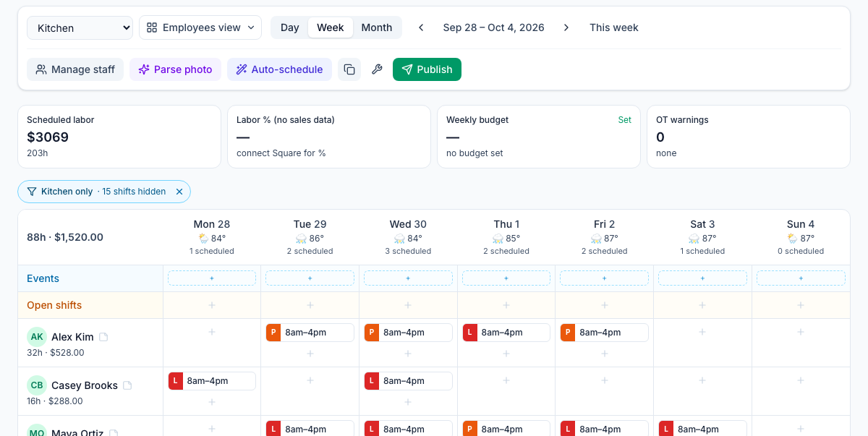
Task: Go to previous week arrow
Action: [421, 27]
